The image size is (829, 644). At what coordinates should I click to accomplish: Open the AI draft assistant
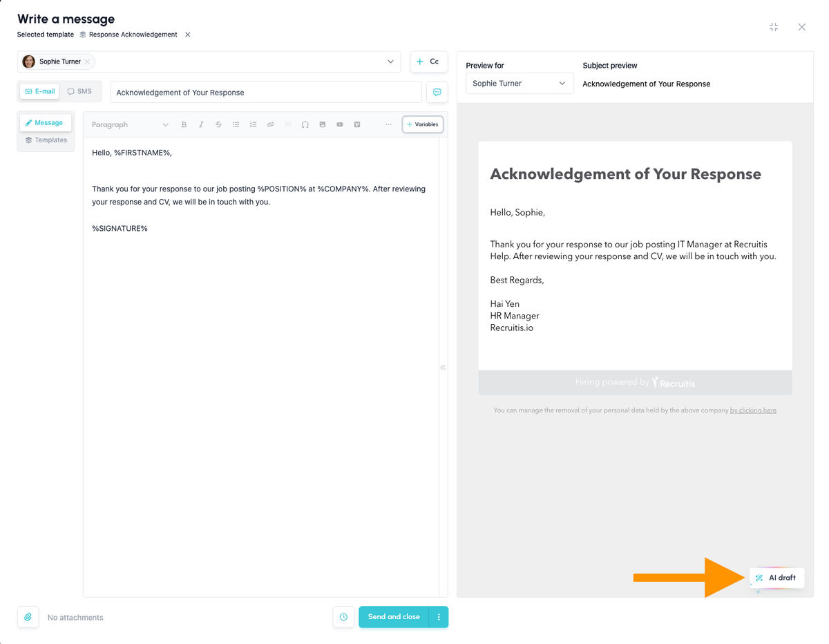[x=776, y=578]
